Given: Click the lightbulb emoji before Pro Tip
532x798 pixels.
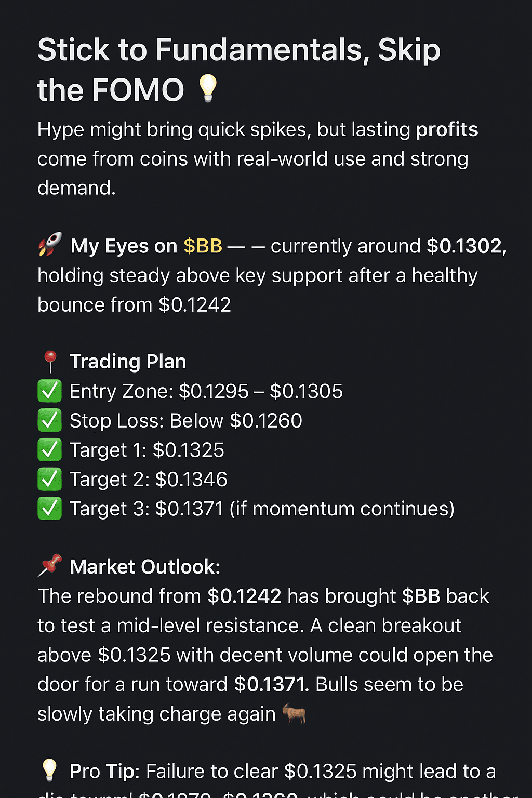Looking at the screenshot, I should click(50, 770).
